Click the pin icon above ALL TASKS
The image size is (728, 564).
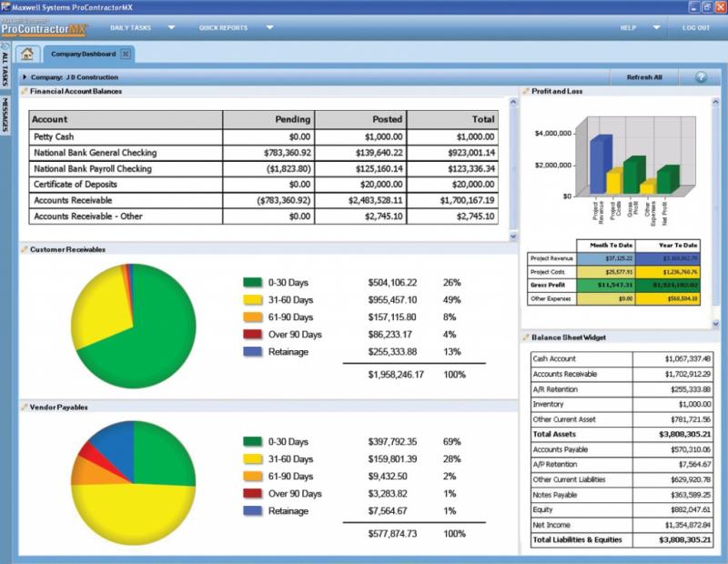(x=5, y=46)
